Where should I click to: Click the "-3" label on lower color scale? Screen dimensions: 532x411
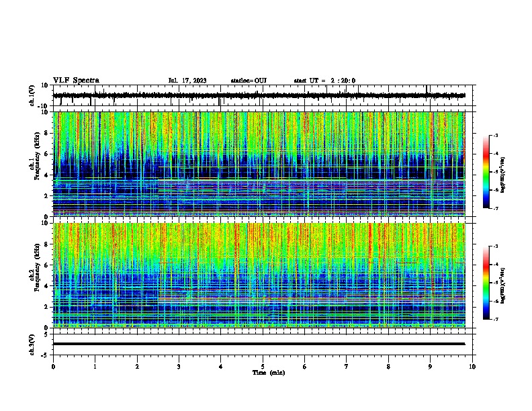coord(496,246)
